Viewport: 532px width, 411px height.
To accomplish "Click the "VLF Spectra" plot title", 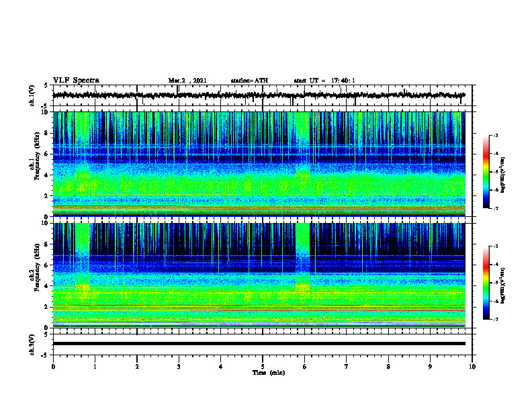I will tap(76, 80).
